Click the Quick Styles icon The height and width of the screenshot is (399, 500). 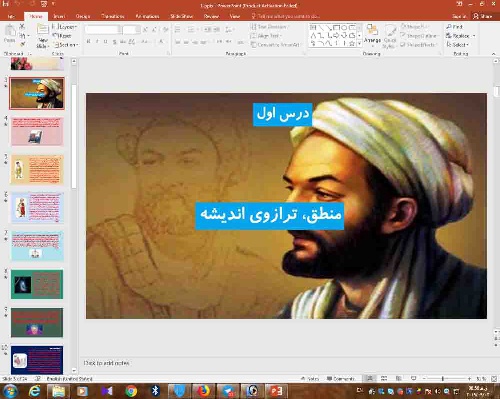tap(390, 36)
